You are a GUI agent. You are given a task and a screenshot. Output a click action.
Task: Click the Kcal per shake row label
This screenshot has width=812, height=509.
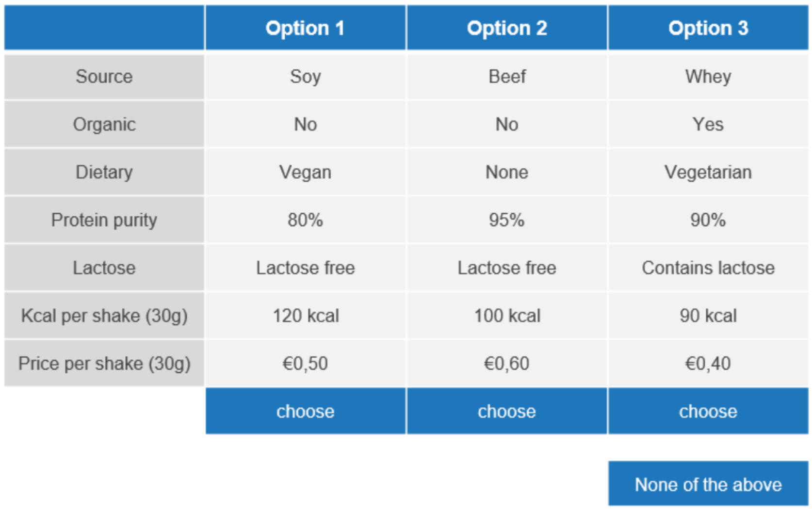pos(104,316)
